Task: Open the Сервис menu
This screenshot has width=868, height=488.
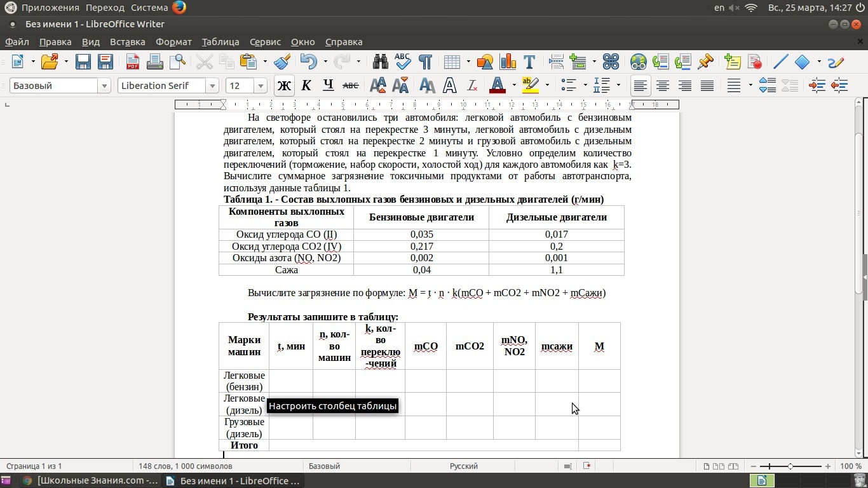Action: pyautogui.click(x=265, y=42)
